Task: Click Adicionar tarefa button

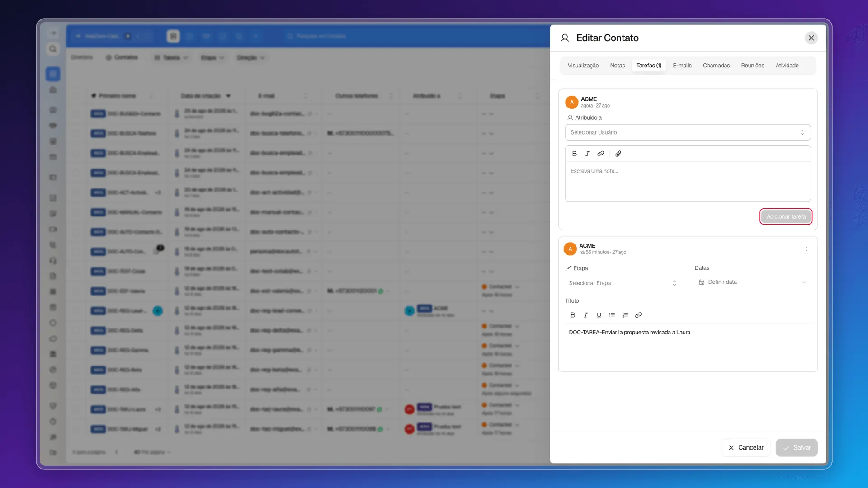Action: coord(786,216)
